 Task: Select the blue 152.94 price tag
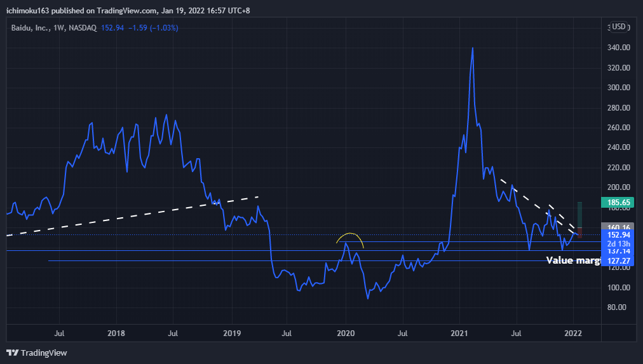point(617,235)
